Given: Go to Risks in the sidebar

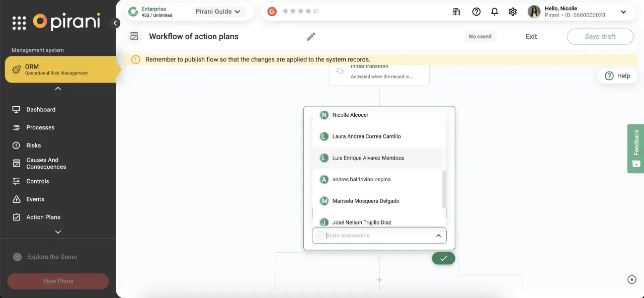Looking at the screenshot, I should pyautogui.click(x=34, y=145).
